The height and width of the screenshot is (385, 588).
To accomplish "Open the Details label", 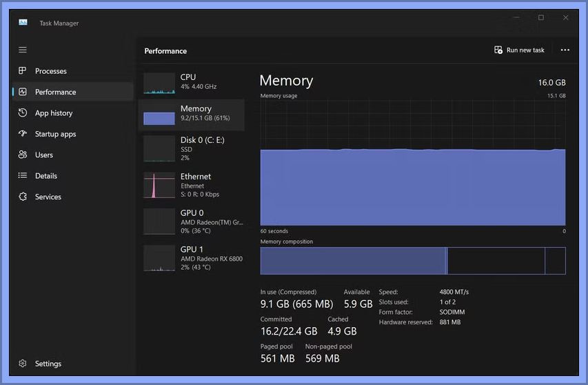I will click(46, 176).
